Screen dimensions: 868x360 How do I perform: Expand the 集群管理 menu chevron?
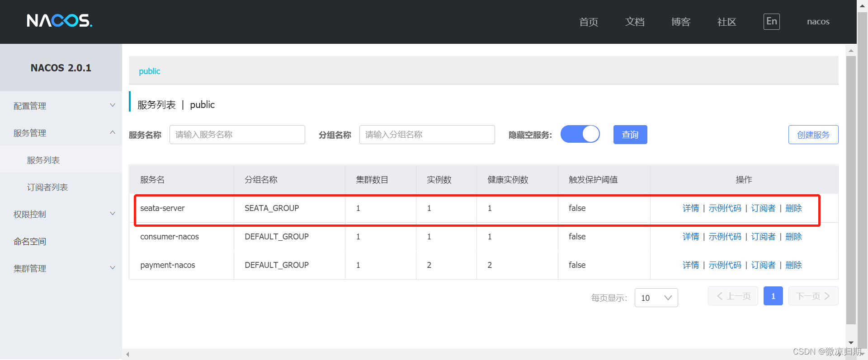113,268
